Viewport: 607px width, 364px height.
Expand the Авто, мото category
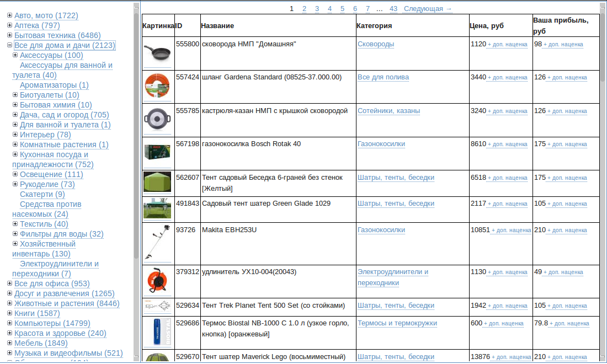(10, 15)
